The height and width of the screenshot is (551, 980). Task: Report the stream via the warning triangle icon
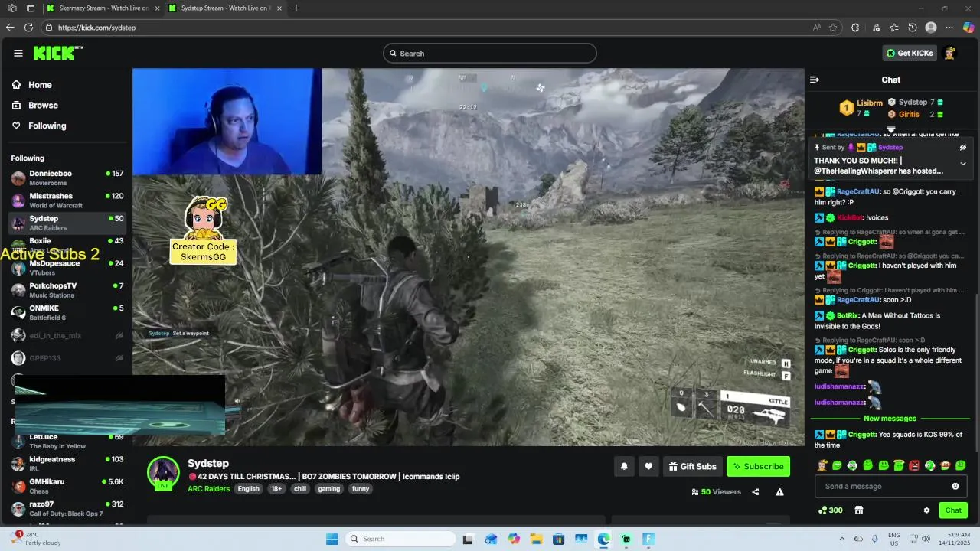(779, 492)
